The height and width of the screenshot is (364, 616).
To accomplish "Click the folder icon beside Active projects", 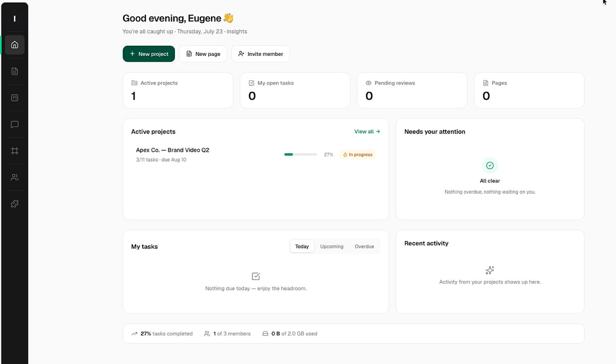I will click(x=134, y=83).
